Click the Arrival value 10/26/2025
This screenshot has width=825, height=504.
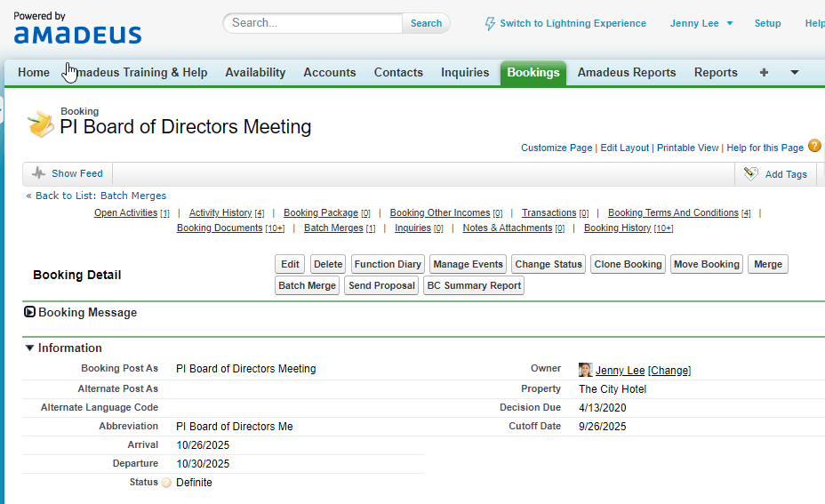(x=203, y=445)
